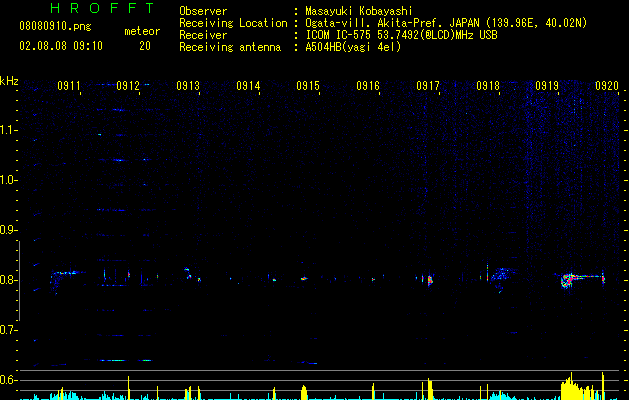
Task: Click the 0.9 kHz axis label
Action: (8, 230)
